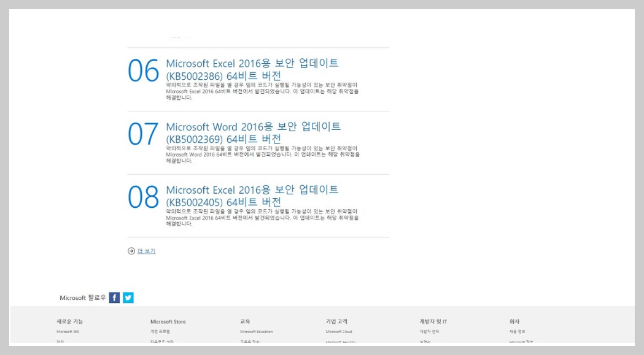The width and height of the screenshot is (644, 355).
Task: Click the arrow icon beside 더 보기
Action: tap(131, 251)
